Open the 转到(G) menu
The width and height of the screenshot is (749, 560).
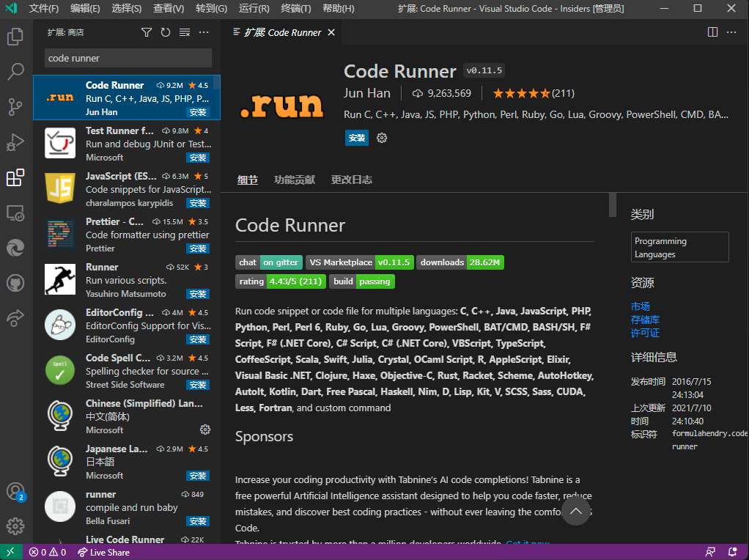tap(211, 9)
